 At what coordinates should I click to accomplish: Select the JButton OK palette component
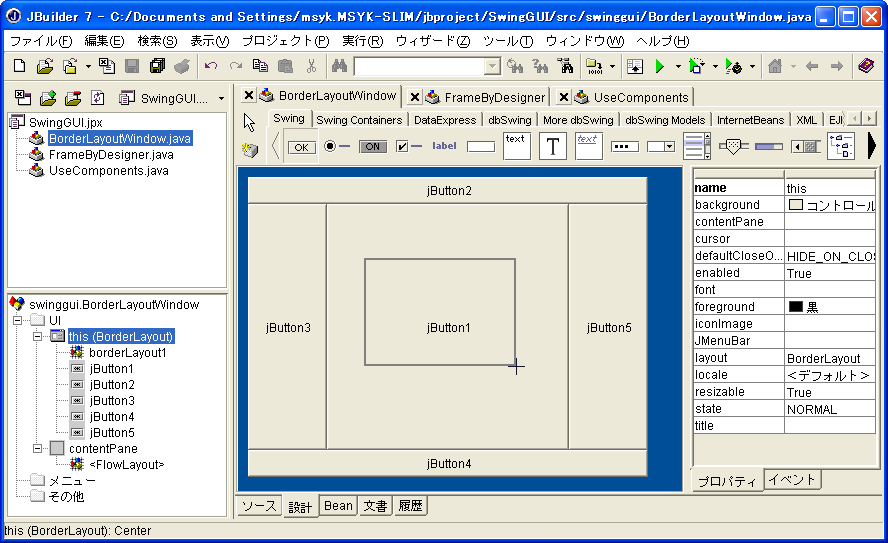pos(300,147)
